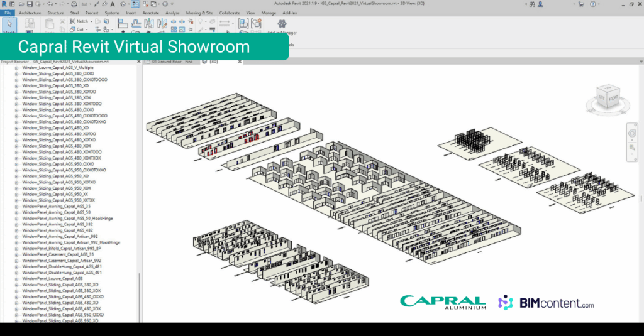
Task: Select WindowPanel_DoubleHung_Capral_AGS_481 family
Action: (x=62, y=267)
